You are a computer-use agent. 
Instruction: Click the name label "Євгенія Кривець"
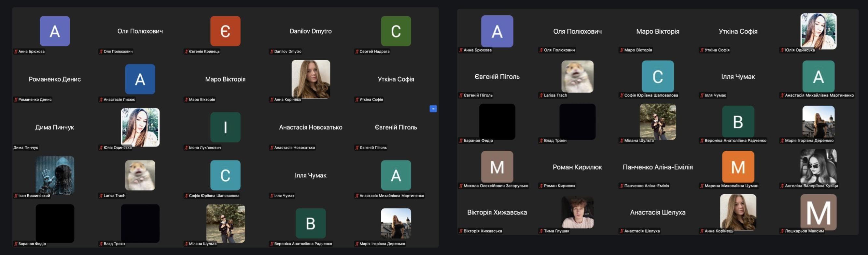click(204, 52)
